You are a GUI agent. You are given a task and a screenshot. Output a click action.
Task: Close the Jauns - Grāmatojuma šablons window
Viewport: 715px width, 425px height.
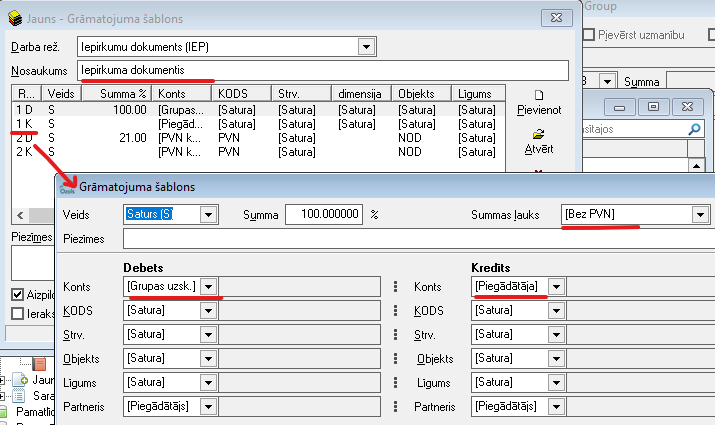(556, 18)
